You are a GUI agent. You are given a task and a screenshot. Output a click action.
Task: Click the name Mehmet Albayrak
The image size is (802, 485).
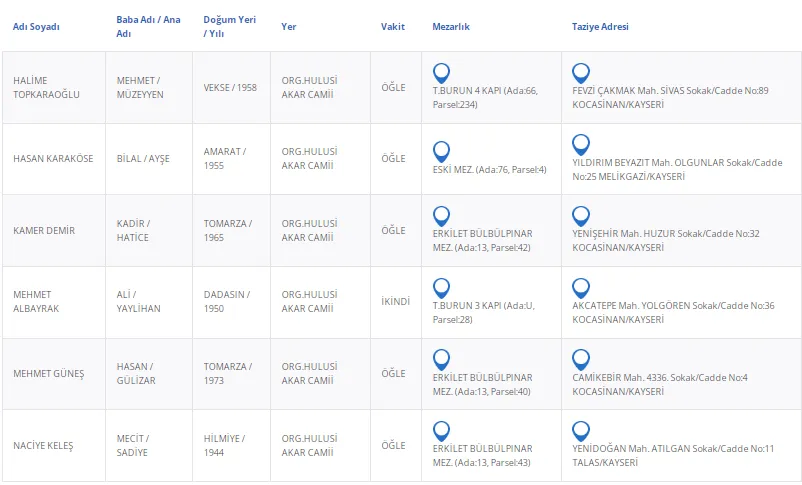click(x=36, y=302)
